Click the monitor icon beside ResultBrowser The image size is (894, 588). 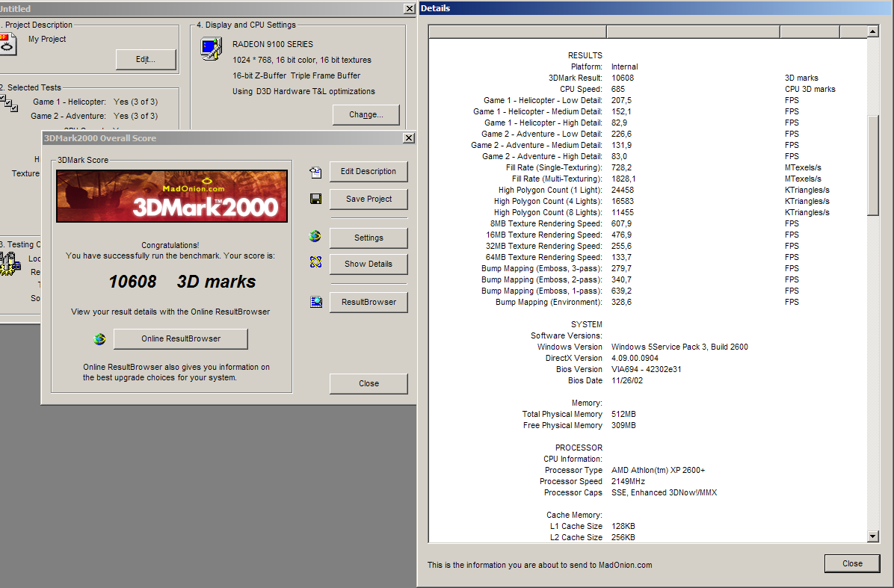pos(315,302)
